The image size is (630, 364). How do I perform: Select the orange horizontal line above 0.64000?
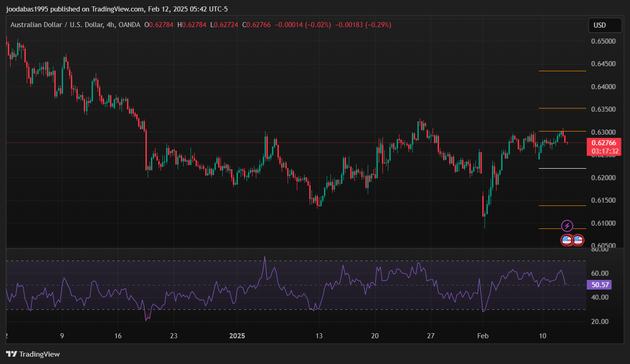coord(562,71)
